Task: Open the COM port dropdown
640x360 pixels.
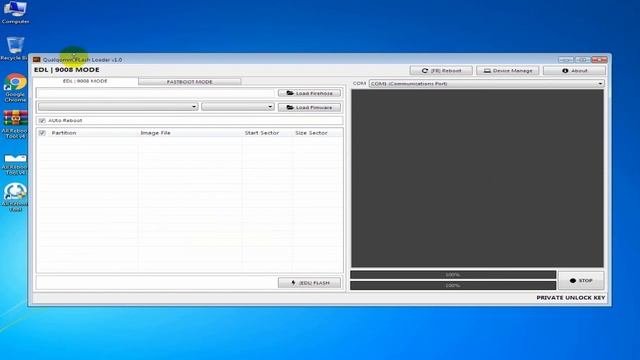Action: 487,83
